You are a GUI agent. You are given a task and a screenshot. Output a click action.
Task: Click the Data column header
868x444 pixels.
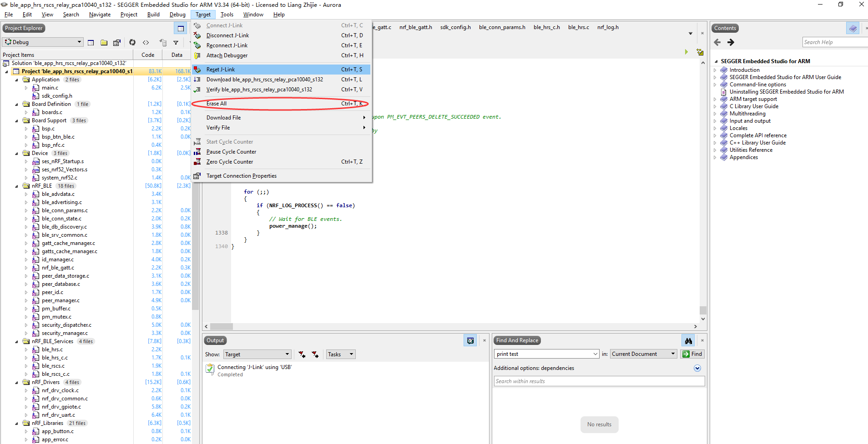tap(177, 55)
